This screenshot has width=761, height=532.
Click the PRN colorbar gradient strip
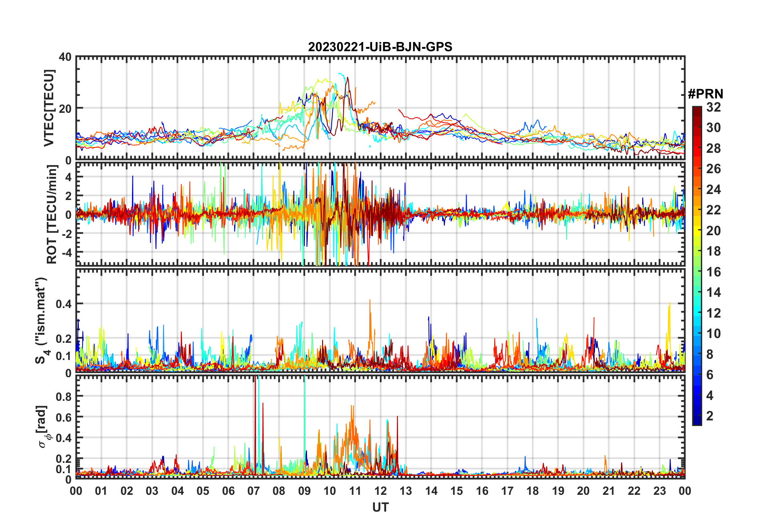coord(697,266)
